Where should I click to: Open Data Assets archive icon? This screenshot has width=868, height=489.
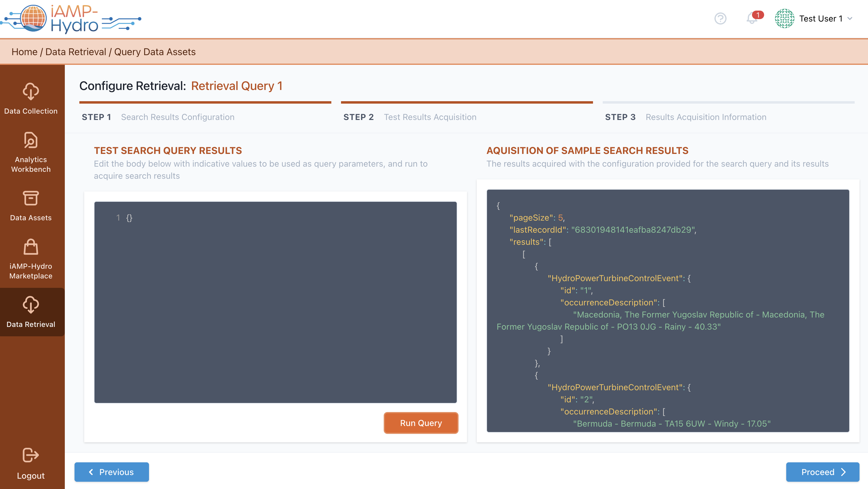click(x=31, y=198)
